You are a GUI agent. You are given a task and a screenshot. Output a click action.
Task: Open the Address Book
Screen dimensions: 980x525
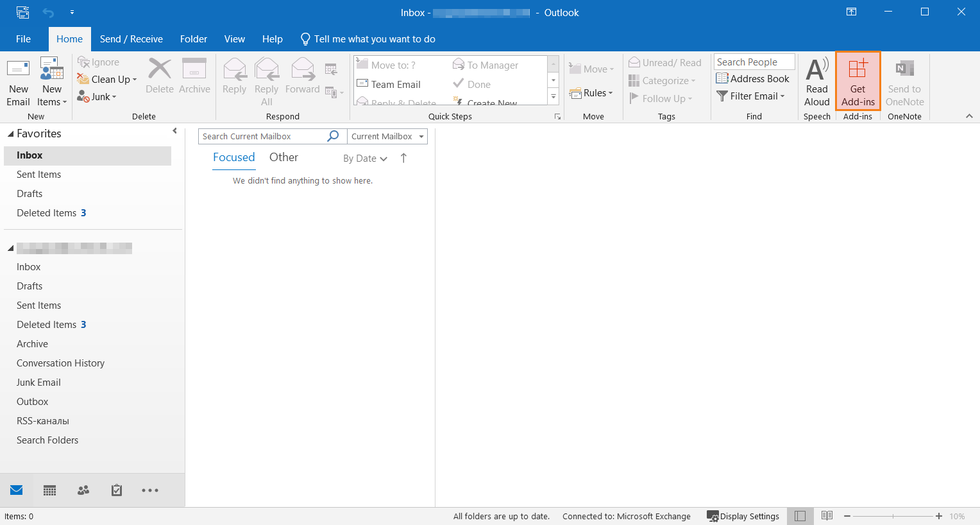pyautogui.click(x=752, y=79)
